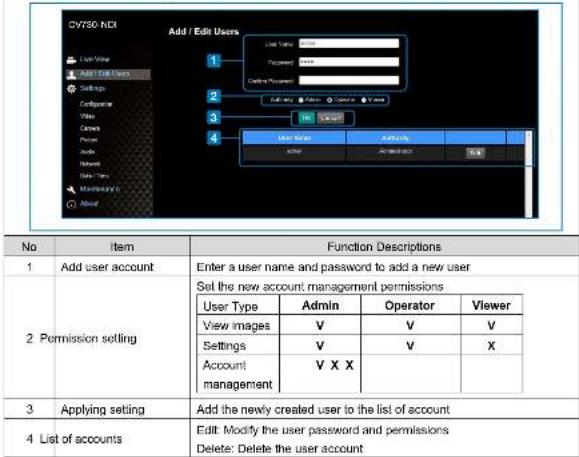Open Live View via its camera icon

(71, 59)
